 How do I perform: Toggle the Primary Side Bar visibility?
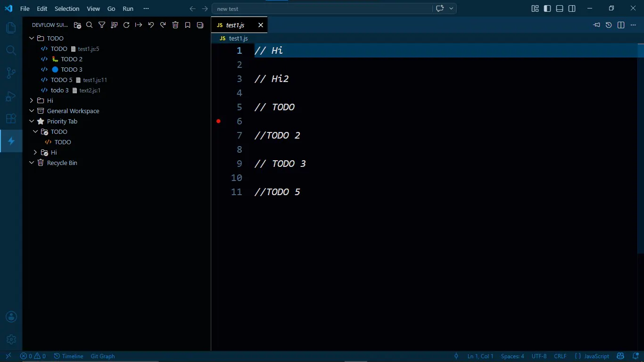547,8
